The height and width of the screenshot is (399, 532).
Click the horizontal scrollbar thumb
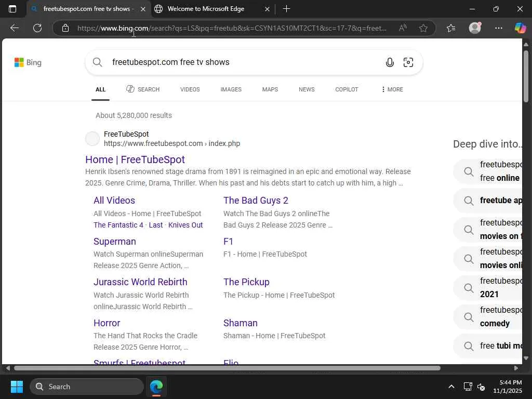click(227, 368)
